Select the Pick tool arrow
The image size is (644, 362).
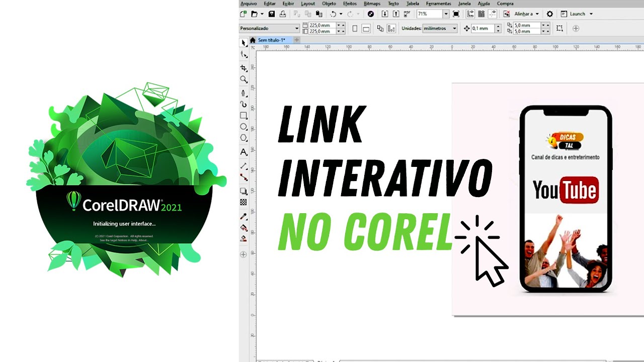tap(244, 43)
